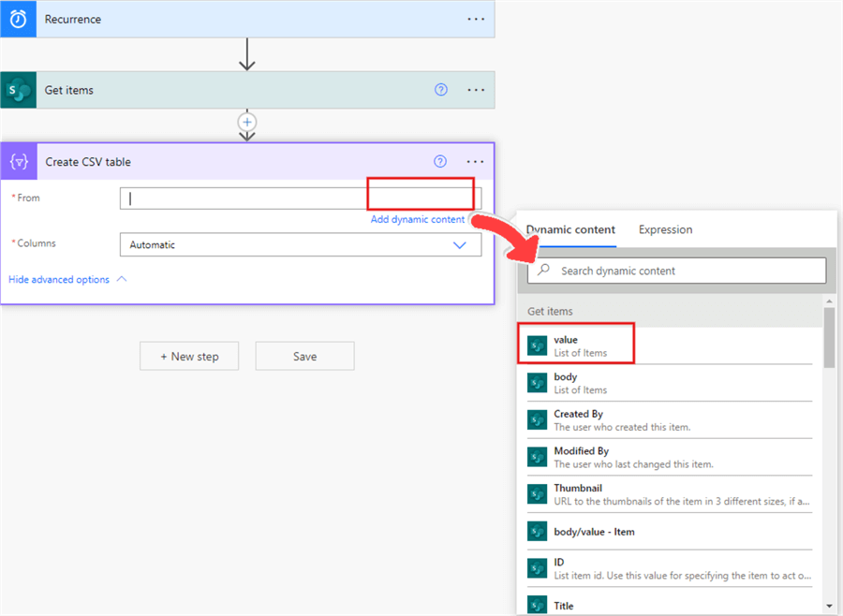The width and height of the screenshot is (843, 616).
Task: Open help for Get items step
Action: [441, 90]
